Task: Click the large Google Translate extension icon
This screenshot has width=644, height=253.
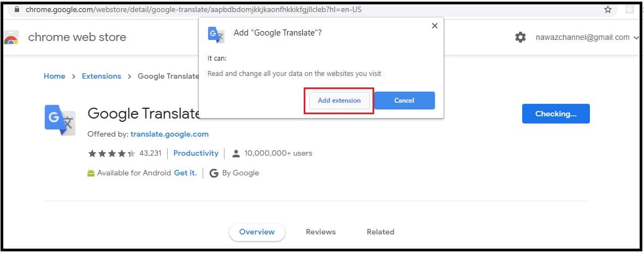Action: (x=60, y=120)
